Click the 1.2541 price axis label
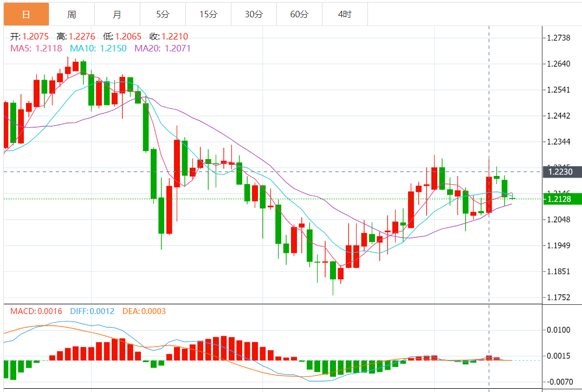The width and height of the screenshot is (582, 392). (x=559, y=90)
